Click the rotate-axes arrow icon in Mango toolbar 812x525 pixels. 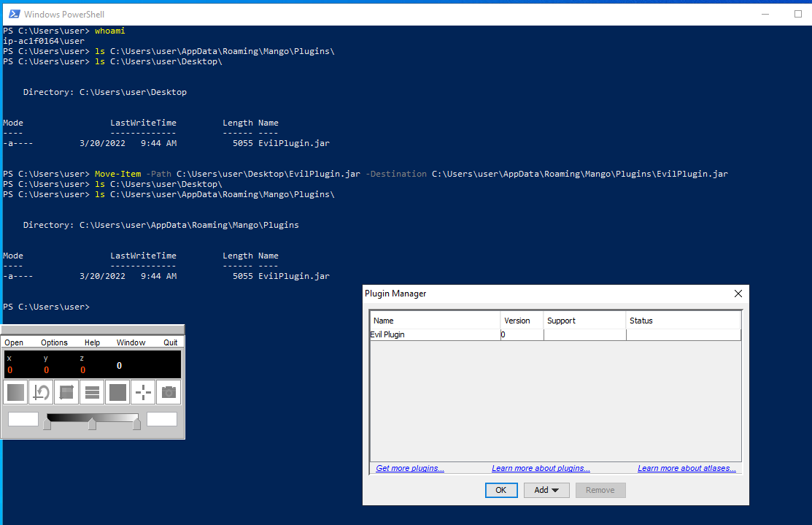click(x=41, y=392)
